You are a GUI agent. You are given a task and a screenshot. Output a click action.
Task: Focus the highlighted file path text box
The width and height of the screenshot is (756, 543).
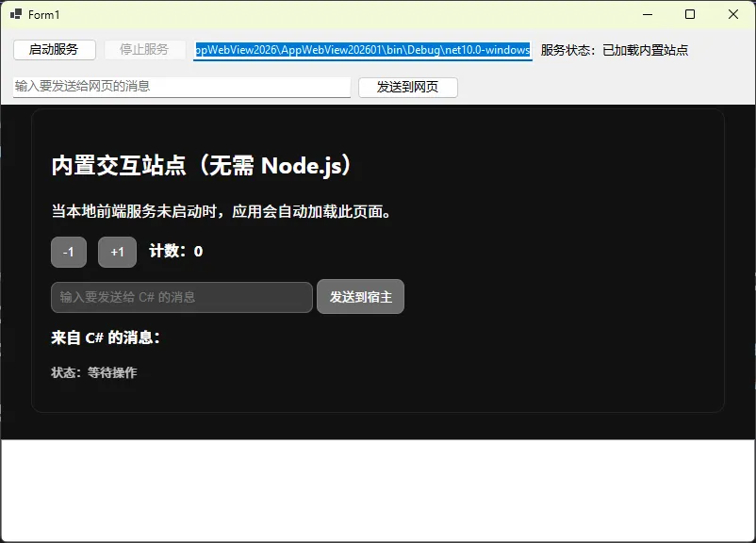pos(363,50)
